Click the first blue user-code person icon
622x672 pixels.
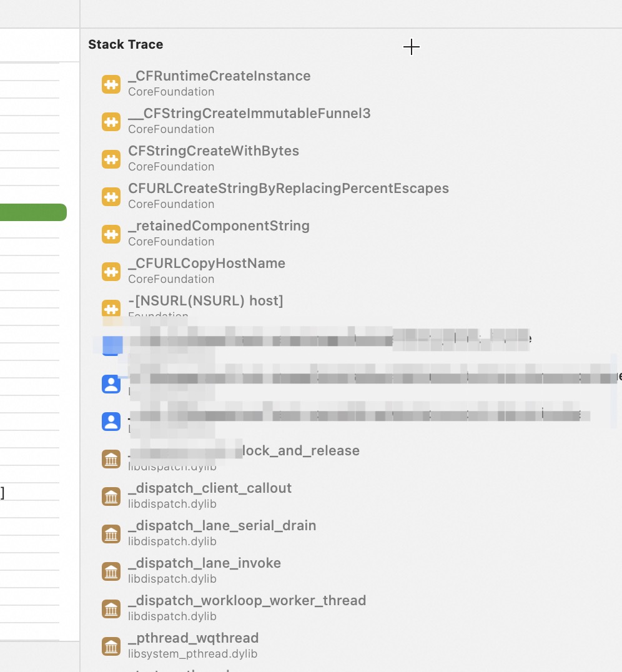tap(111, 384)
